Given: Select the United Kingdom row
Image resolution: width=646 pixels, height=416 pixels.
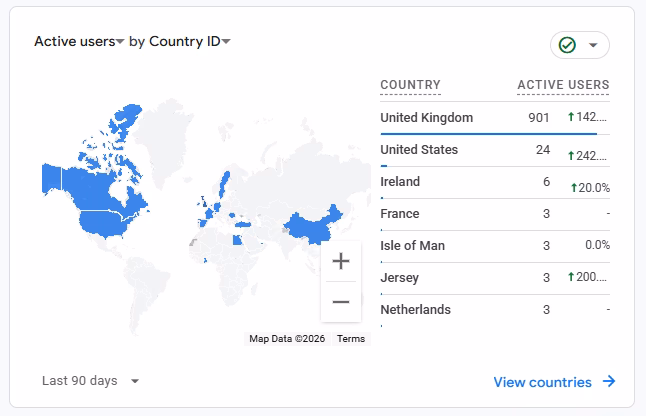Looking at the screenshot, I should coord(495,118).
